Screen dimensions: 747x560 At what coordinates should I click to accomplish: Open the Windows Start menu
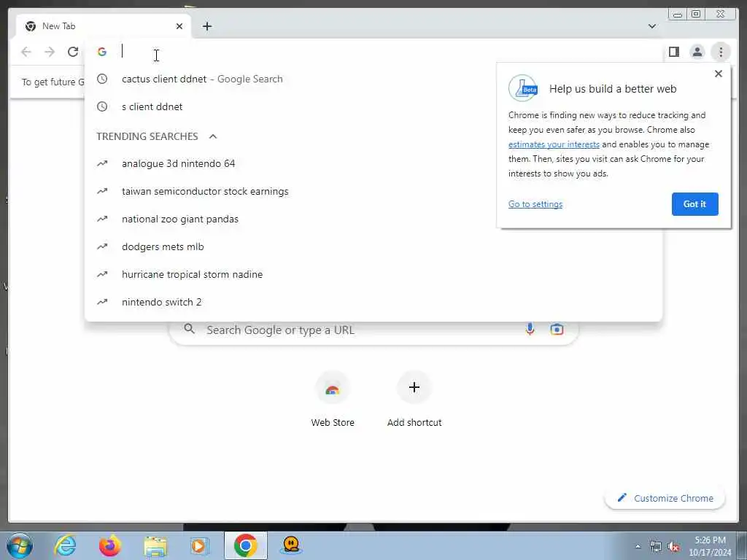tap(19, 545)
